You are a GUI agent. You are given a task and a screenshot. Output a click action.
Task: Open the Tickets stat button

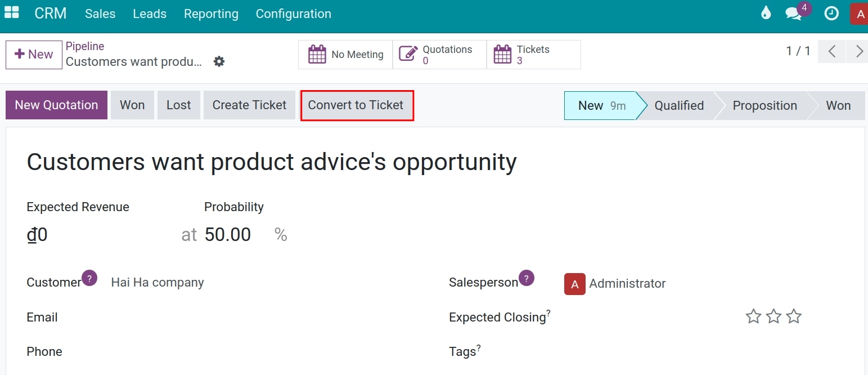click(x=534, y=55)
